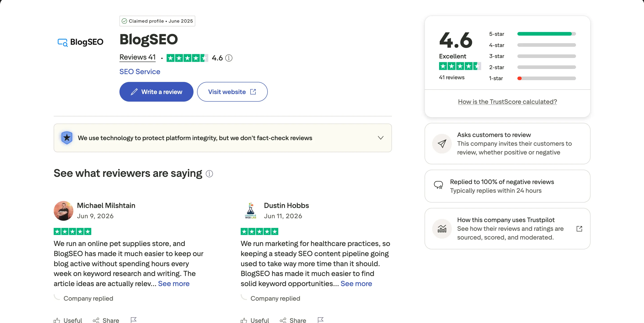Screen dimensions: 644x323
Task: Mark Dustin Hobbs' review as Useful
Action: 255,320
